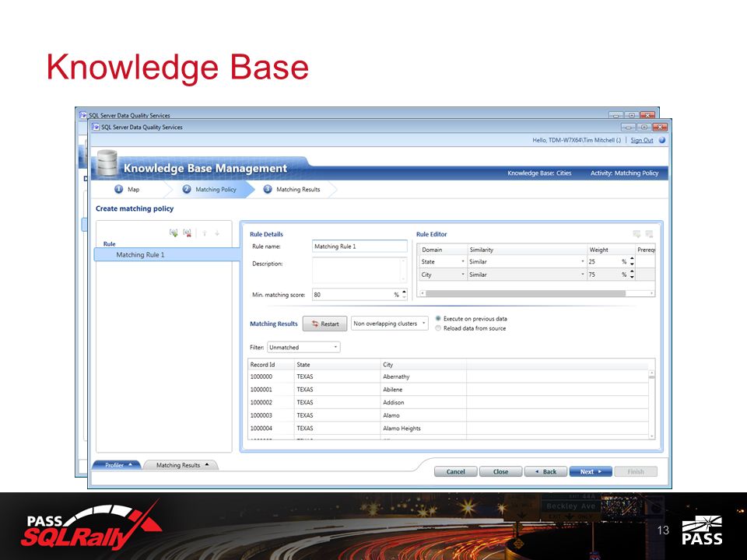Click front window SQL Server title bar icon
The image size is (747, 560).
click(x=95, y=127)
